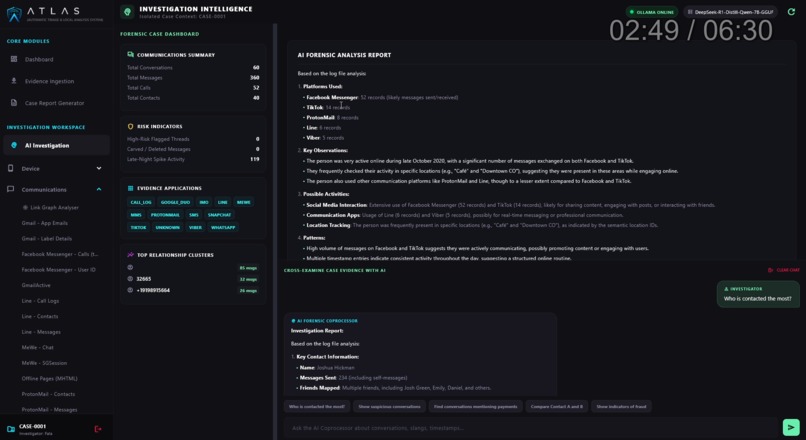Open Offline Pages (MHTML)
Image resolution: width=806 pixels, height=440 pixels.
[x=49, y=378]
